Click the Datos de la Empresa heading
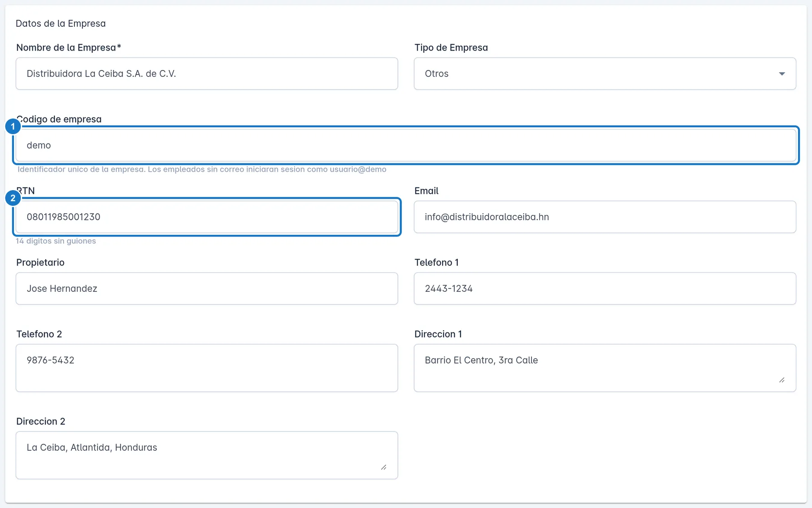812x508 pixels. pyautogui.click(x=60, y=23)
